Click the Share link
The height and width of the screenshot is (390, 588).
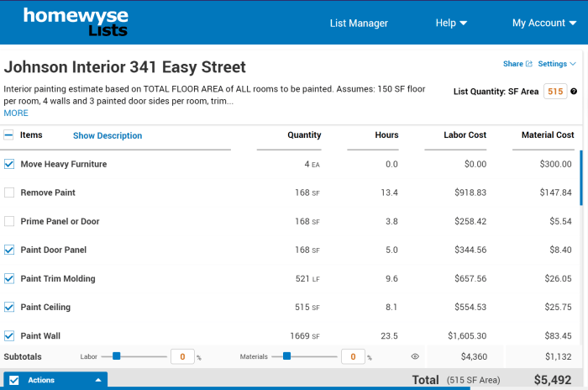pyautogui.click(x=513, y=64)
